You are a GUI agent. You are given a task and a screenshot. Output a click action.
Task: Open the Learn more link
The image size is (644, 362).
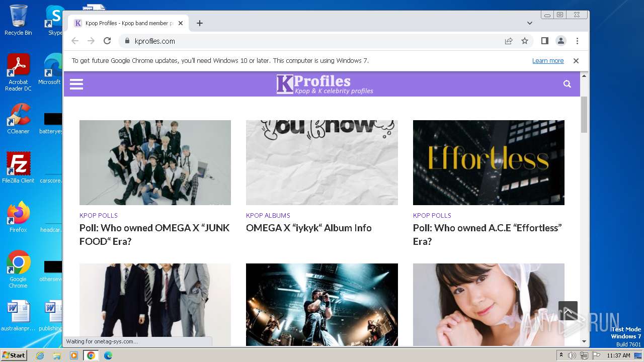pyautogui.click(x=548, y=60)
